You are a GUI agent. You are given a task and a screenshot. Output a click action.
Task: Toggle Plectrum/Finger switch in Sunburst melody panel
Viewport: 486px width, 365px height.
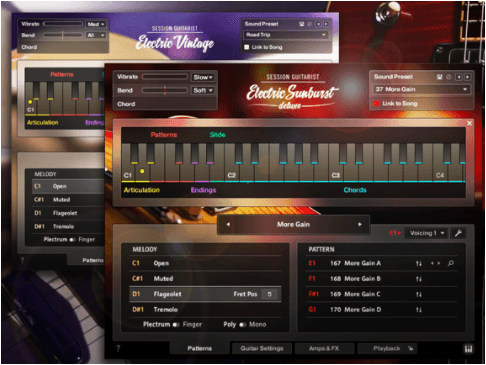(176, 325)
